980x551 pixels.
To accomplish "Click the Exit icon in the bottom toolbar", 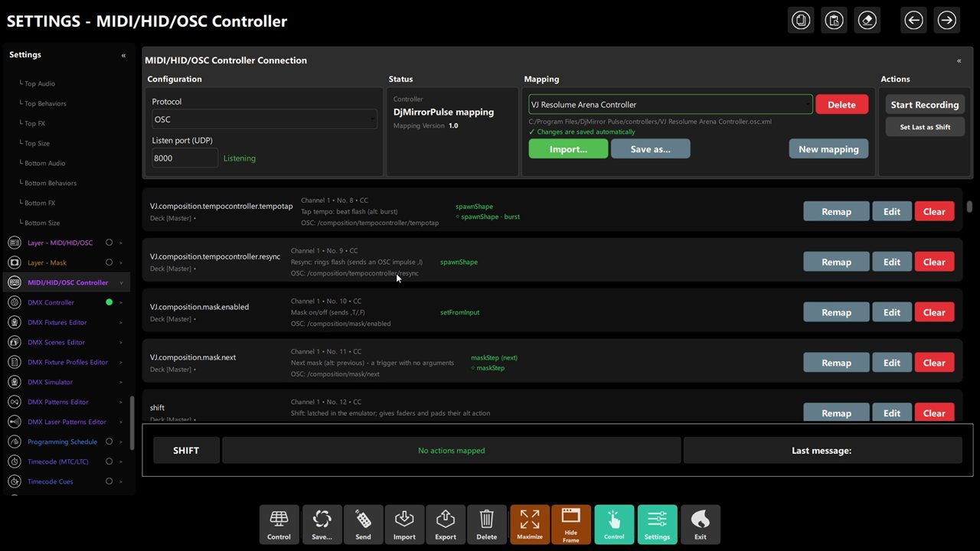I will pyautogui.click(x=700, y=524).
